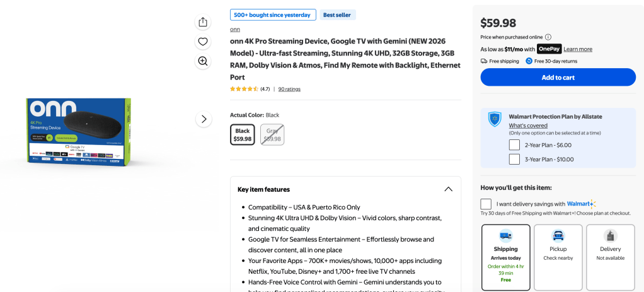
Task: Click the onn product box image
Action: (79, 132)
